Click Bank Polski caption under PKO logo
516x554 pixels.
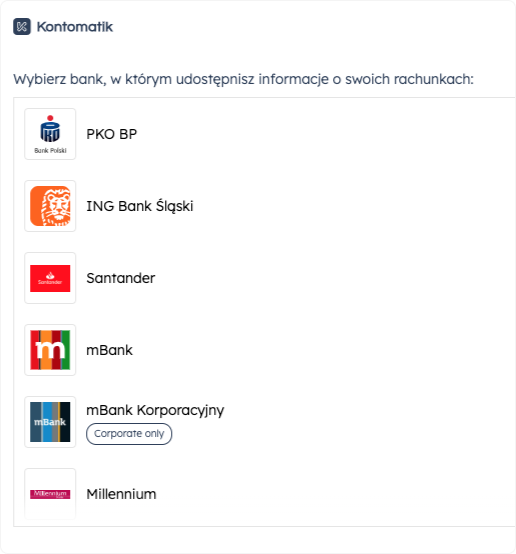click(50, 151)
